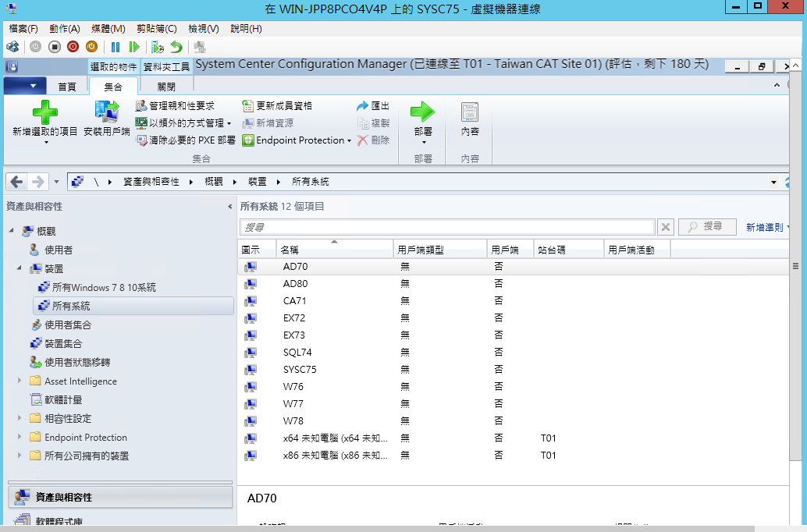Click the Search (搜尋) button
This screenshot has height=532, width=807.
click(x=707, y=227)
